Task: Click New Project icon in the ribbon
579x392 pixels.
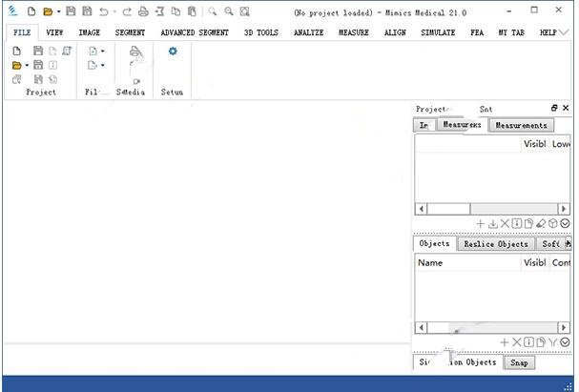Action: coord(16,51)
